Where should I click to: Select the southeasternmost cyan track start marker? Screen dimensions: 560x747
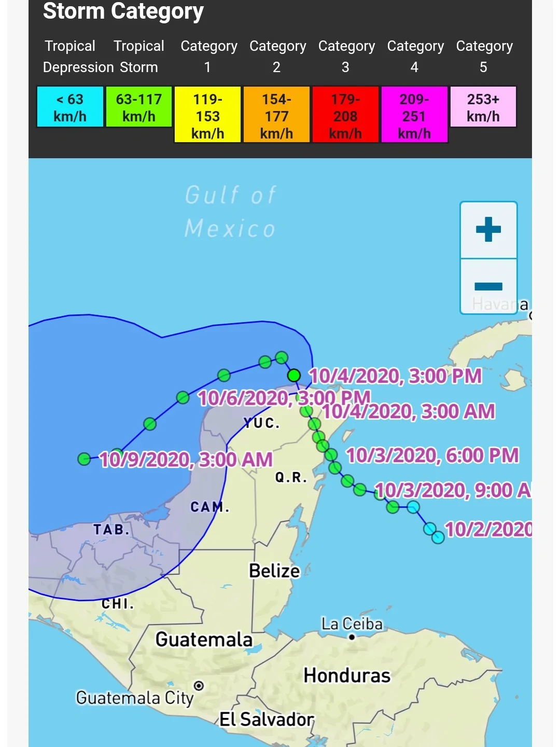[x=438, y=537]
